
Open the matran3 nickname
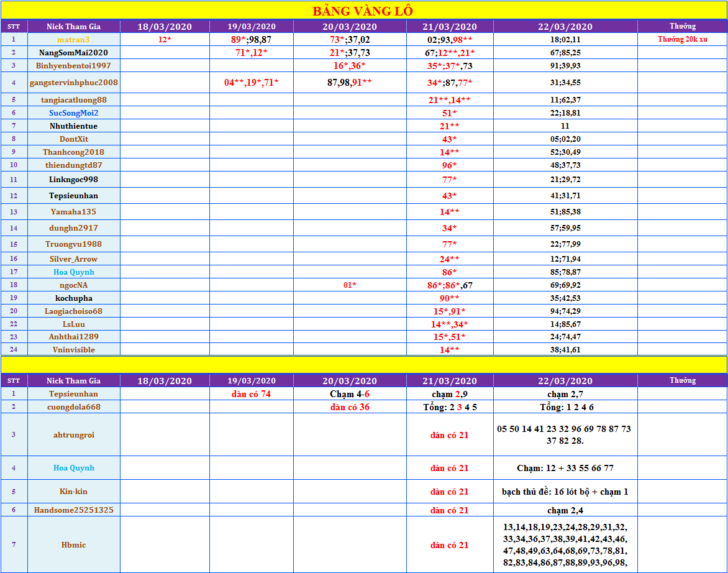pyautogui.click(x=74, y=39)
